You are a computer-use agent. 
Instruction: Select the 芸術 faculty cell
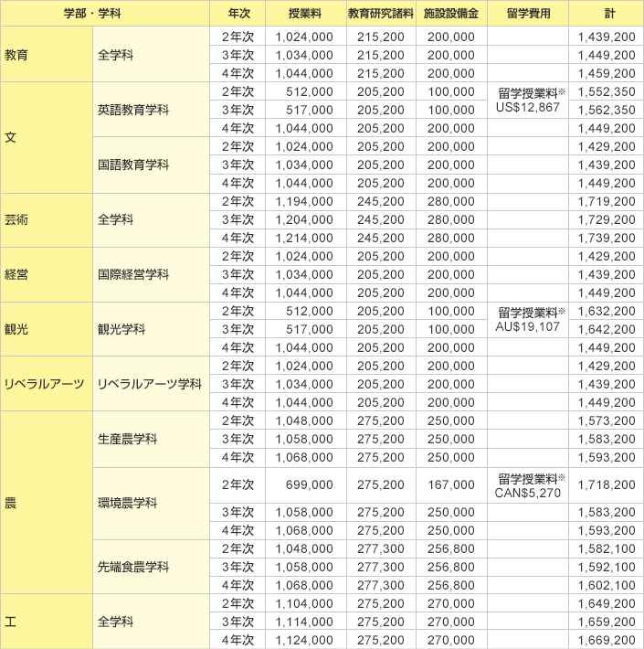click(47, 219)
